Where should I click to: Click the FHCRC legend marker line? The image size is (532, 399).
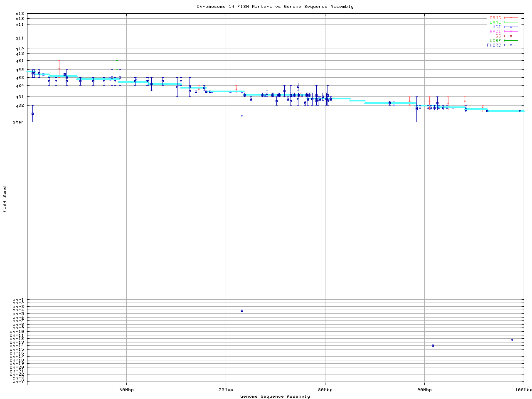point(511,45)
